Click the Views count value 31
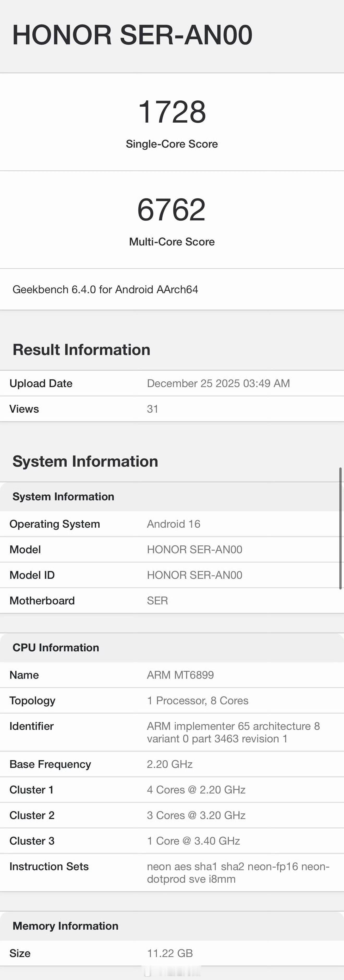This screenshot has width=344, height=980. (152, 409)
